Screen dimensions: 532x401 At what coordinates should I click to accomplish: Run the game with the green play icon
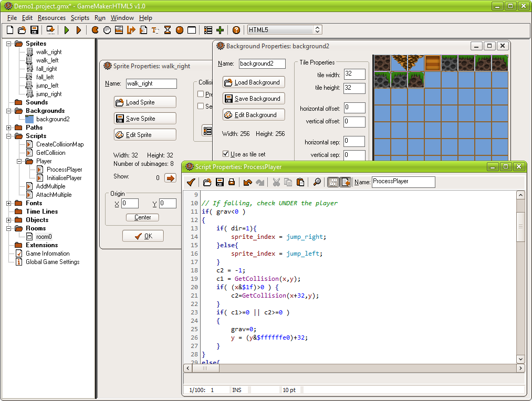pos(66,30)
